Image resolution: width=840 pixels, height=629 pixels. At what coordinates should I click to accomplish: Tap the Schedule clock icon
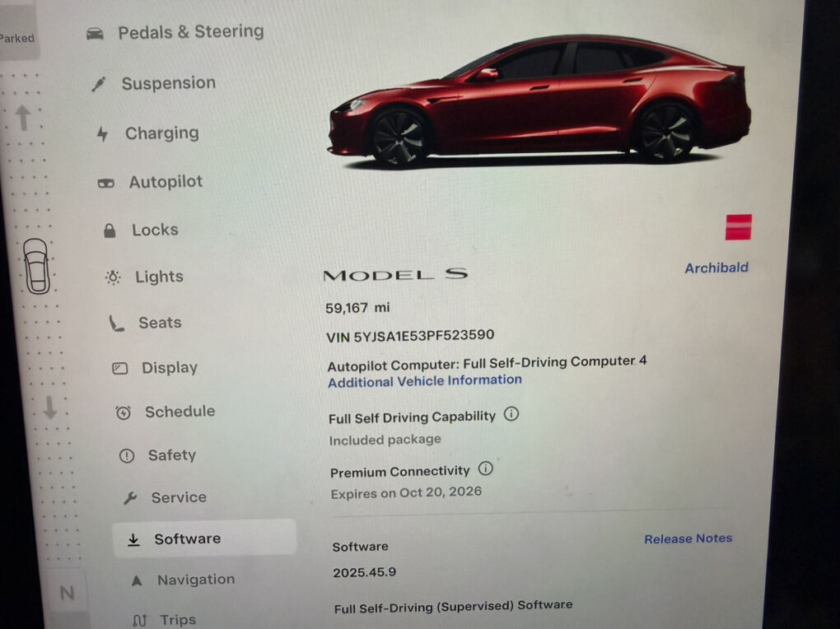click(x=124, y=412)
